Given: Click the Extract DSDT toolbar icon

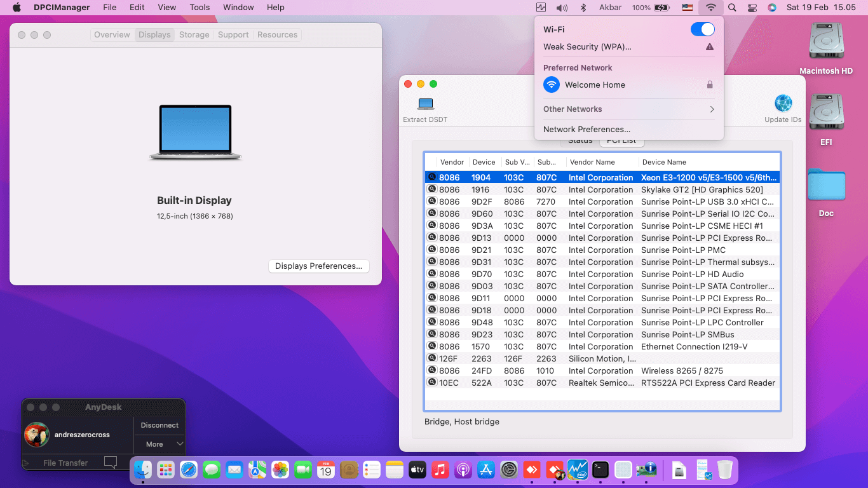Looking at the screenshot, I should click(x=425, y=104).
